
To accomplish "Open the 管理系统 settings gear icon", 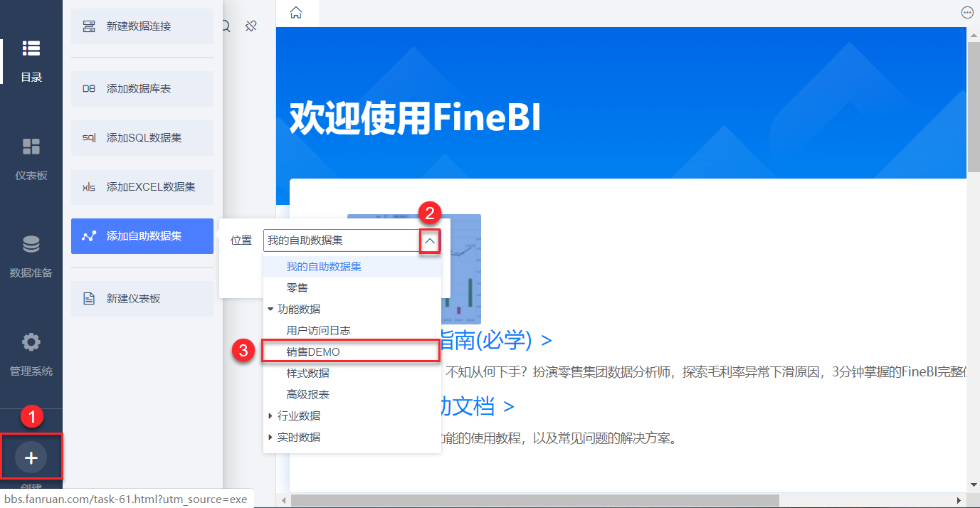I will (31, 342).
